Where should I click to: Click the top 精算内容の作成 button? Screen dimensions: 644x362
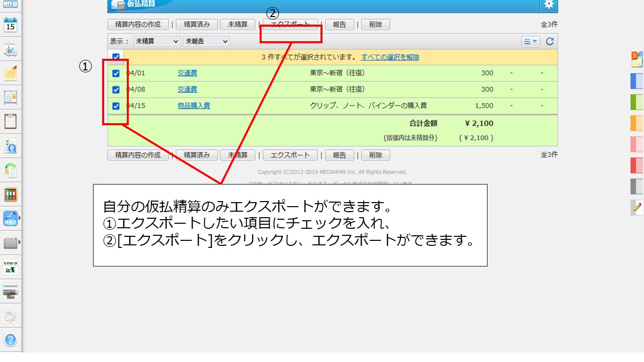point(138,25)
